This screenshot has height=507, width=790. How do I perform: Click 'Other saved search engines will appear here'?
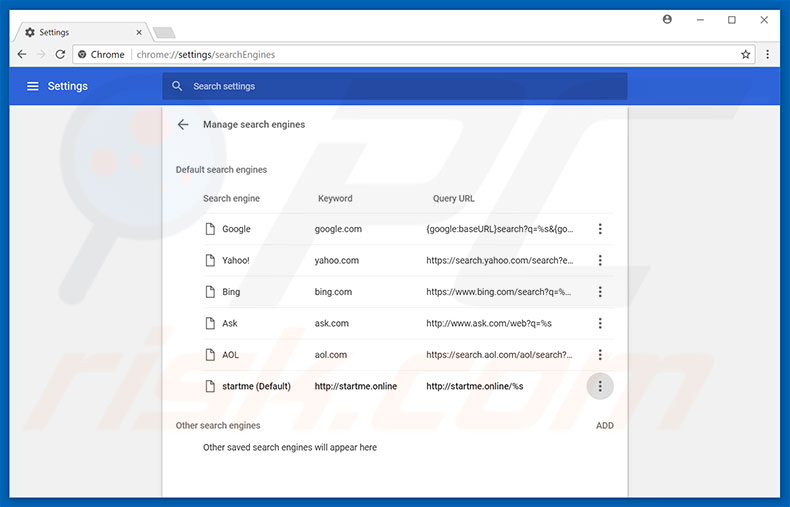[290, 448]
